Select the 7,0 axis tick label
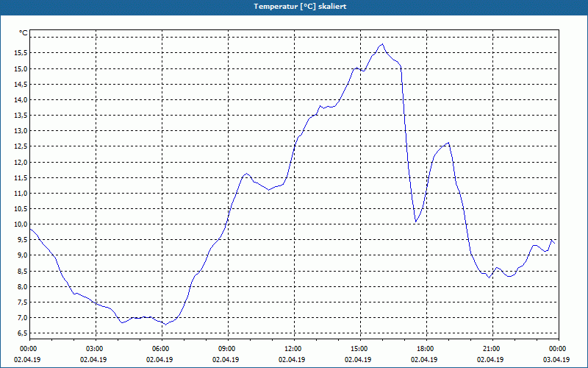Screen dimensions: 588x368 22,318
